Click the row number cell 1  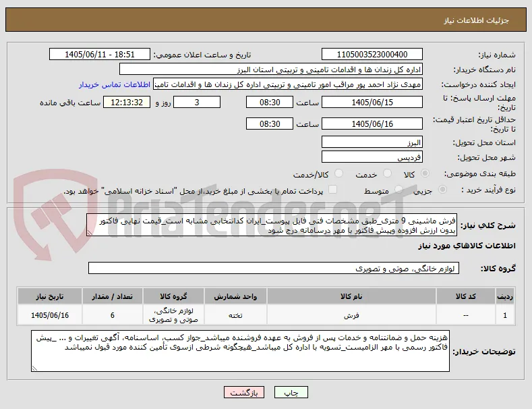pos(505,315)
